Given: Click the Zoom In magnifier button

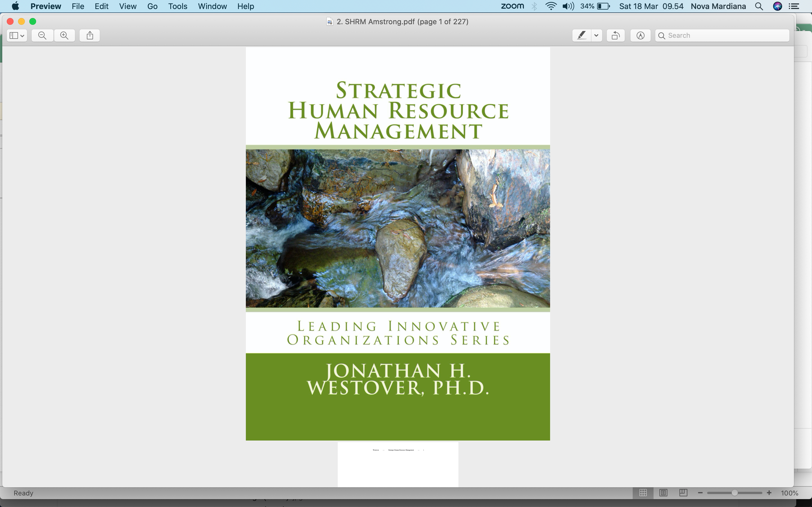Looking at the screenshot, I should pyautogui.click(x=64, y=35).
